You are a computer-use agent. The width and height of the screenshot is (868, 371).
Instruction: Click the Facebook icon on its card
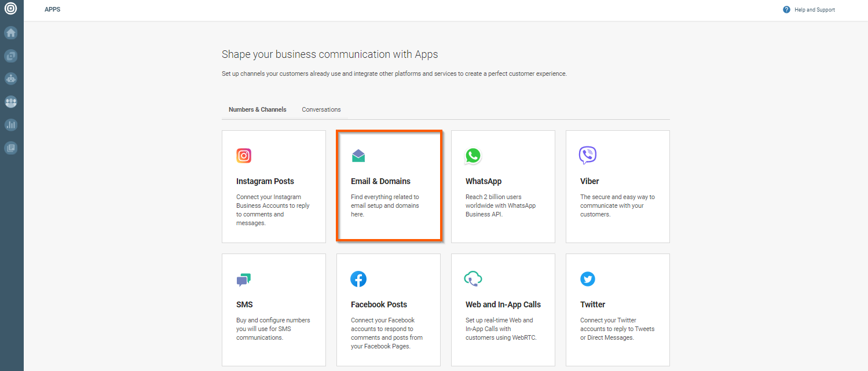point(358,278)
